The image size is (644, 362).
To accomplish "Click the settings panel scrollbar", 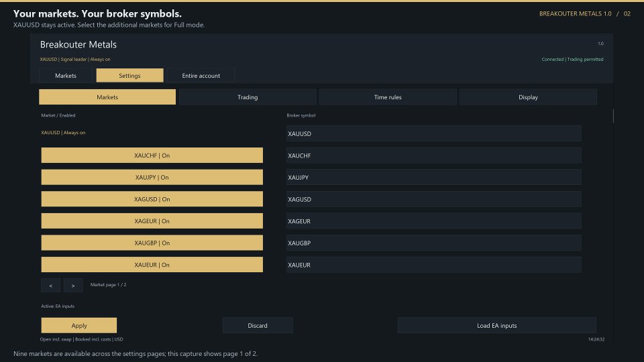I will click(613, 116).
